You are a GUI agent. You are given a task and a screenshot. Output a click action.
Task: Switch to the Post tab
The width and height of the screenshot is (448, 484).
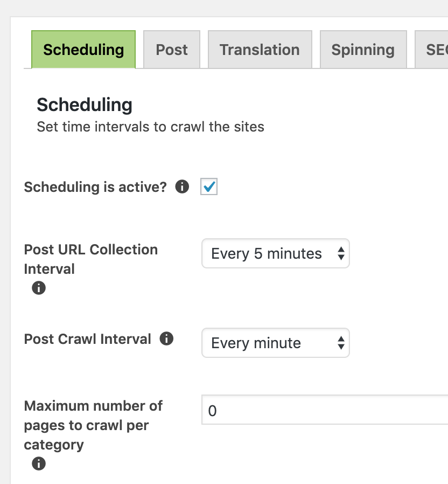[x=172, y=50]
